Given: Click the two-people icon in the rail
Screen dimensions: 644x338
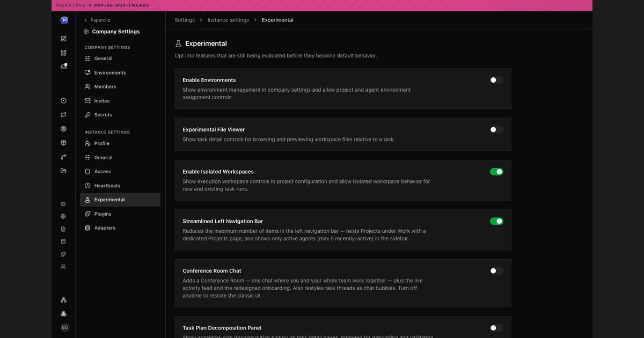Looking at the screenshot, I should (x=63, y=266).
